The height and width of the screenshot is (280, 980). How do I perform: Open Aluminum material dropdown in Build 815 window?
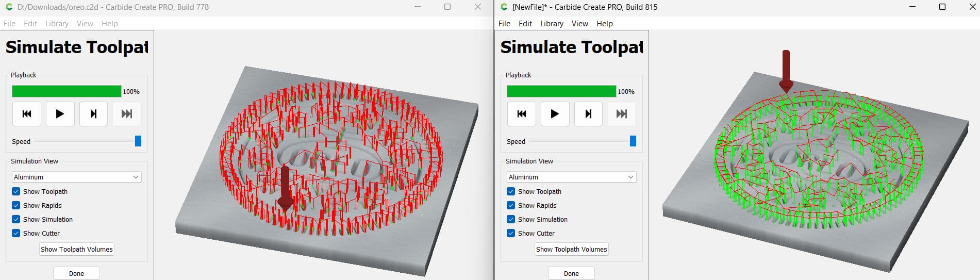572,177
